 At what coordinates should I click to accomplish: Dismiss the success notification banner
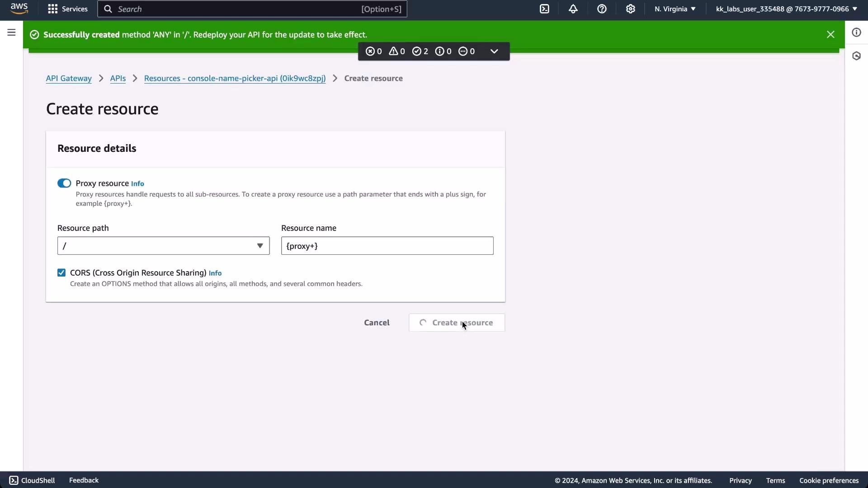830,34
